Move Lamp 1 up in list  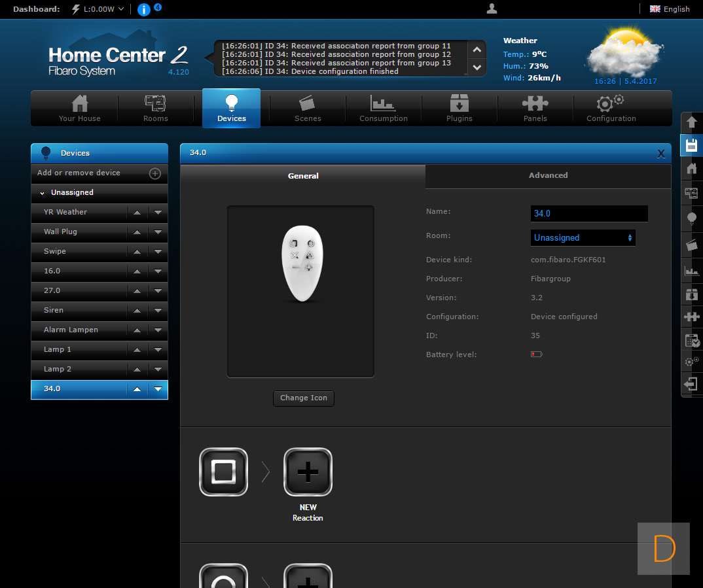(x=137, y=350)
